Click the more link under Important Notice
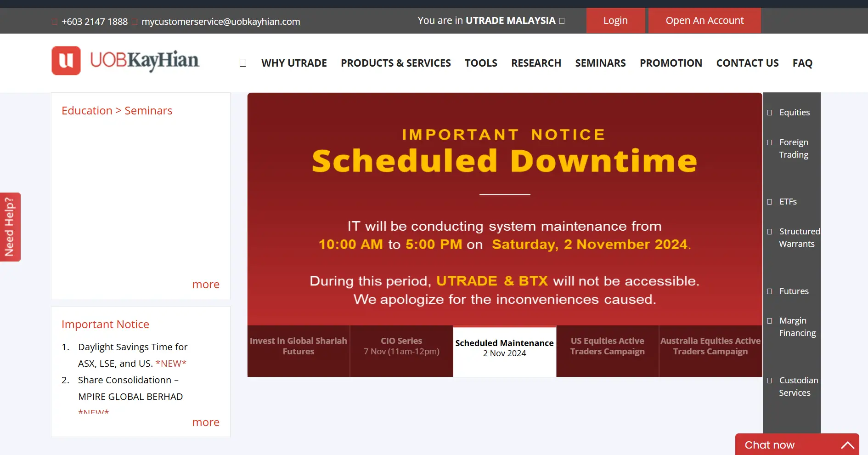This screenshot has height=455, width=868. [206, 422]
